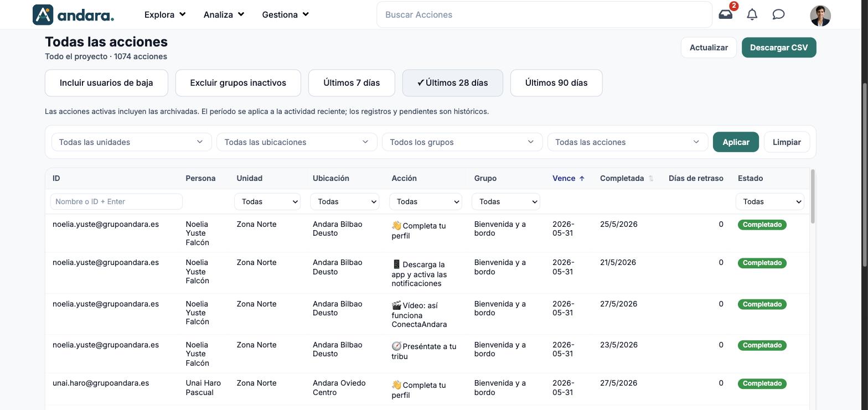868x410 pixels.
Task: Click the Días de retraso header
Action: (696, 178)
